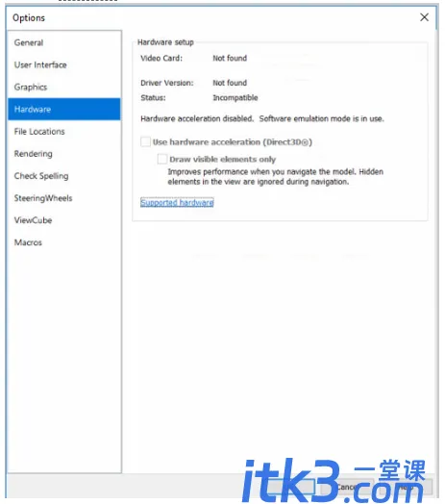Click the Cancel button
This screenshot has width=445, height=504.
coord(347,488)
